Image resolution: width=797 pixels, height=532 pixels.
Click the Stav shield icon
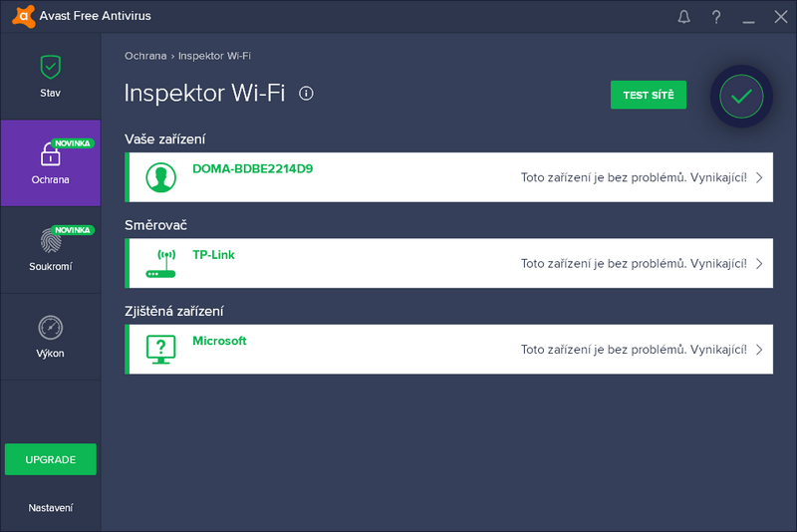(51, 67)
